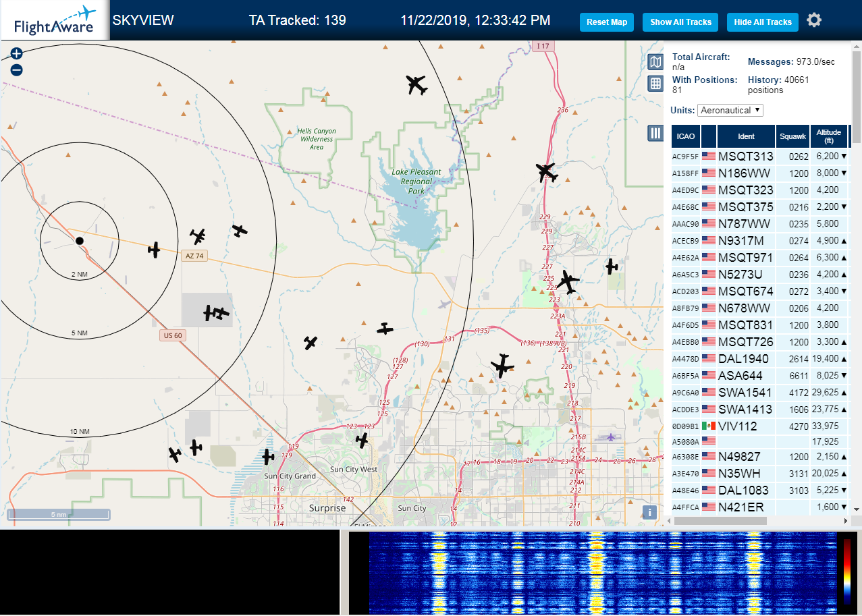Image resolution: width=862 pixels, height=616 pixels.
Task: Select flight DAL1940 in the list
Action: (x=759, y=359)
